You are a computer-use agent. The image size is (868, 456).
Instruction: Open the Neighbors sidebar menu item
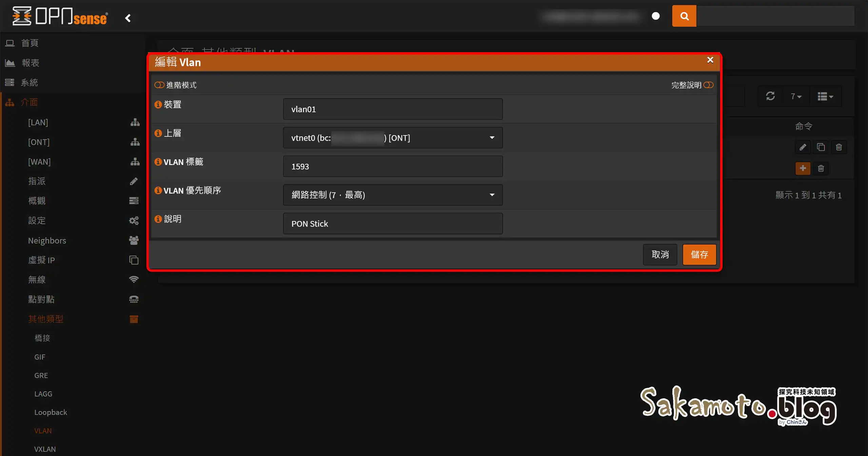[47, 240]
